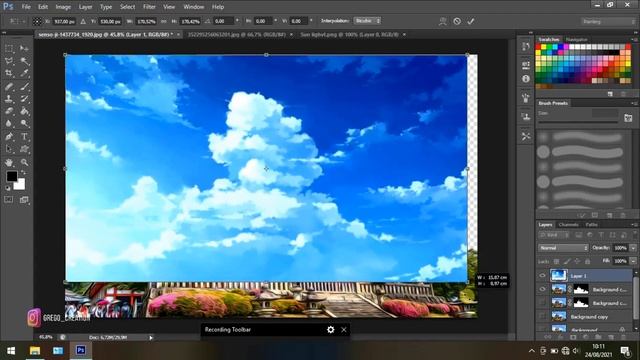Select the Layer 1 thumbnail

[558, 276]
